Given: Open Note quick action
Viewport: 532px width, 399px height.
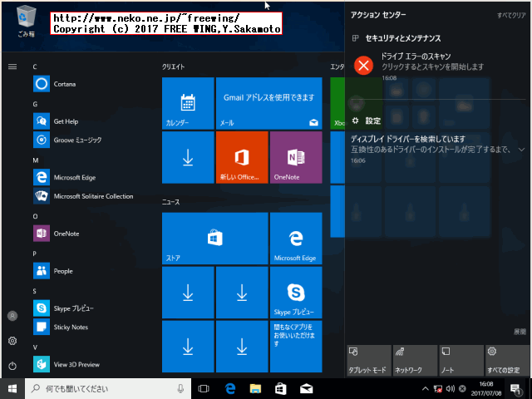Looking at the screenshot, I should (461, 361).
